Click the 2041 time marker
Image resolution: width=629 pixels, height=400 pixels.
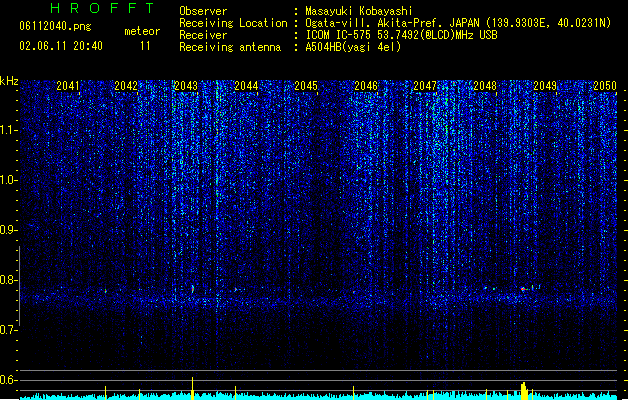(x=68, y=86)
